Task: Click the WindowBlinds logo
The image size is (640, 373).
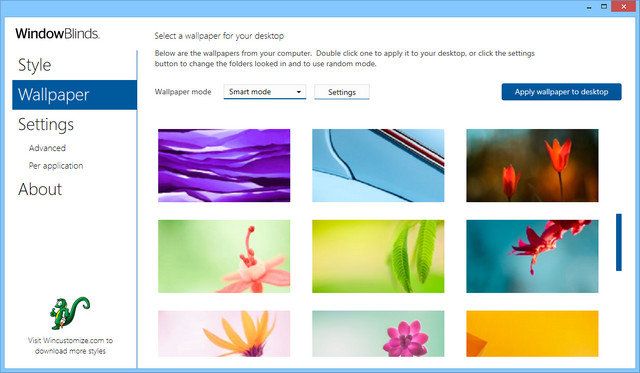Action: (x=58, y=33)
